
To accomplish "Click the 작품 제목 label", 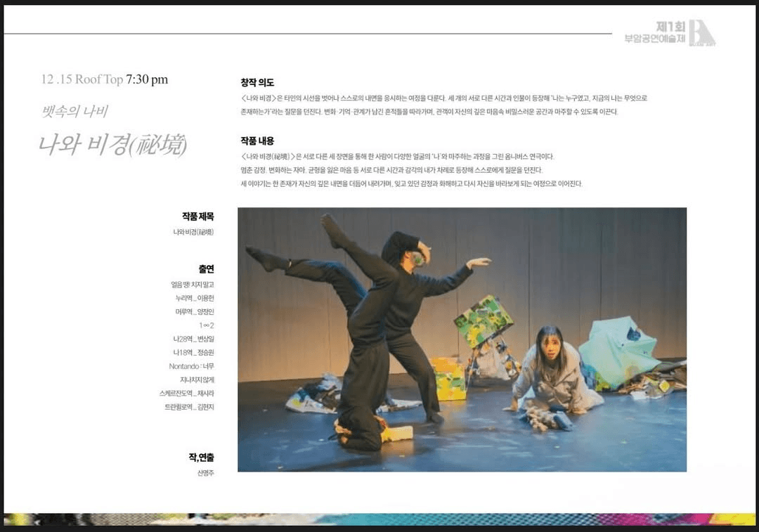I will [197, 216].
